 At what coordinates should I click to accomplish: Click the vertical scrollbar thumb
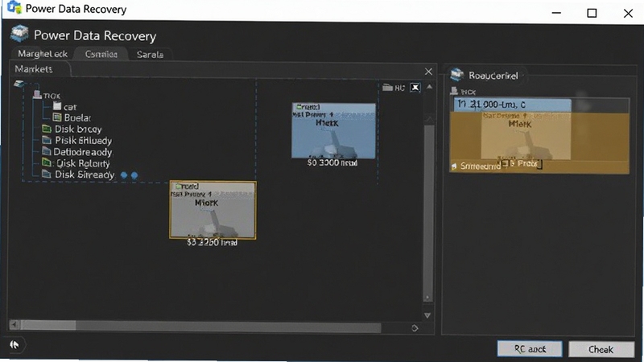[429, 212]
